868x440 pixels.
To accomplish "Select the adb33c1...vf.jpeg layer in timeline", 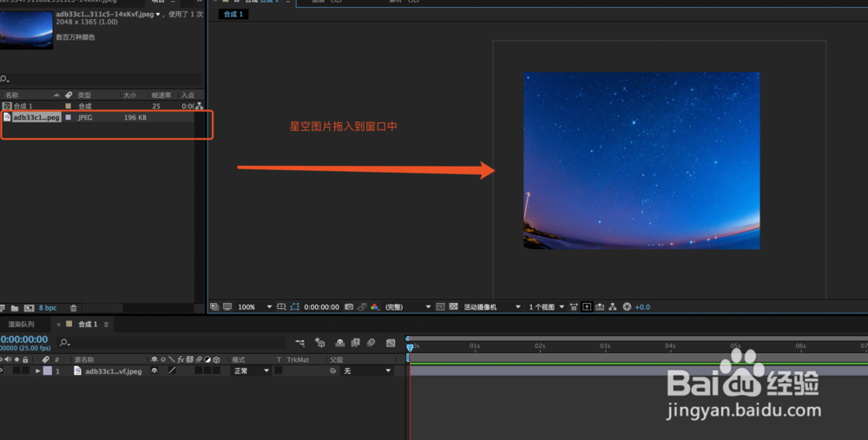I will click(114, 371).
